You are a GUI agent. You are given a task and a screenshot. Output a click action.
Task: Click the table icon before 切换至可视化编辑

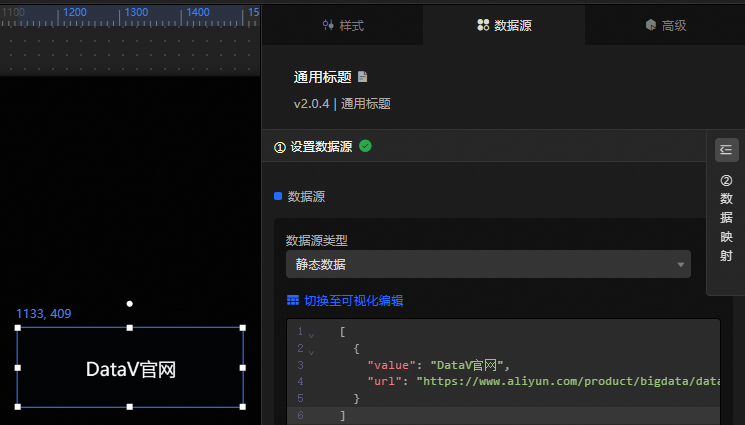293,300
